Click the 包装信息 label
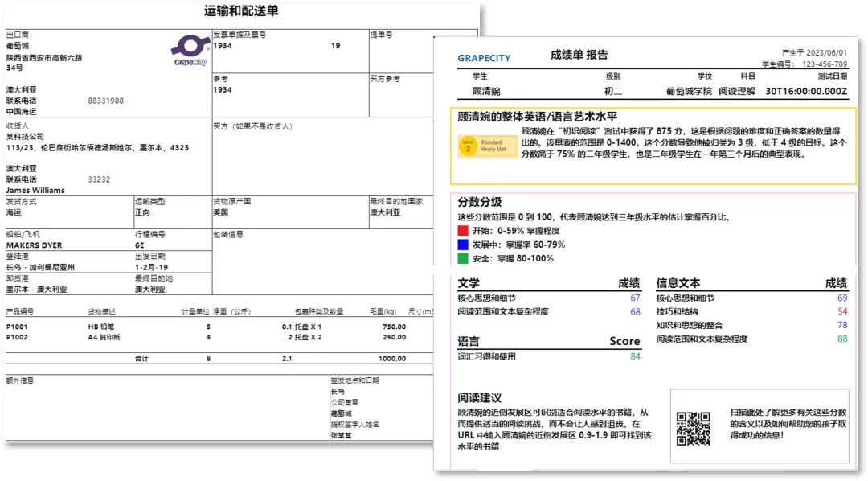The image size is (868, 481). tap(228, 234)
